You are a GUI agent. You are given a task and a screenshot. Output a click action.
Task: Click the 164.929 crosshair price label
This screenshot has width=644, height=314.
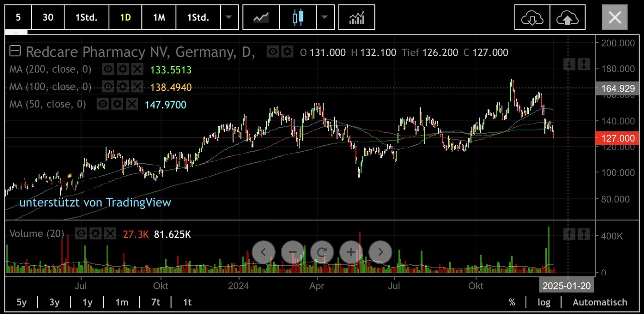[x=617, y=88]
